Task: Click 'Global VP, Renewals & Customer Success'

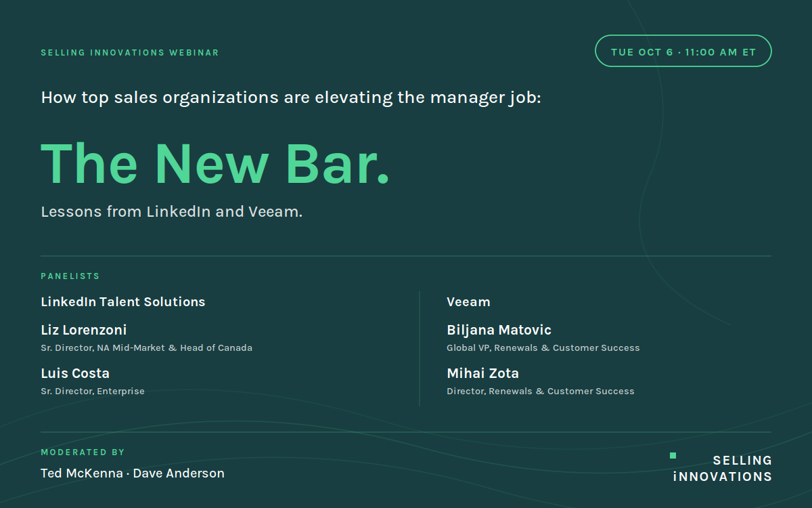Action: tap(543, 347)
